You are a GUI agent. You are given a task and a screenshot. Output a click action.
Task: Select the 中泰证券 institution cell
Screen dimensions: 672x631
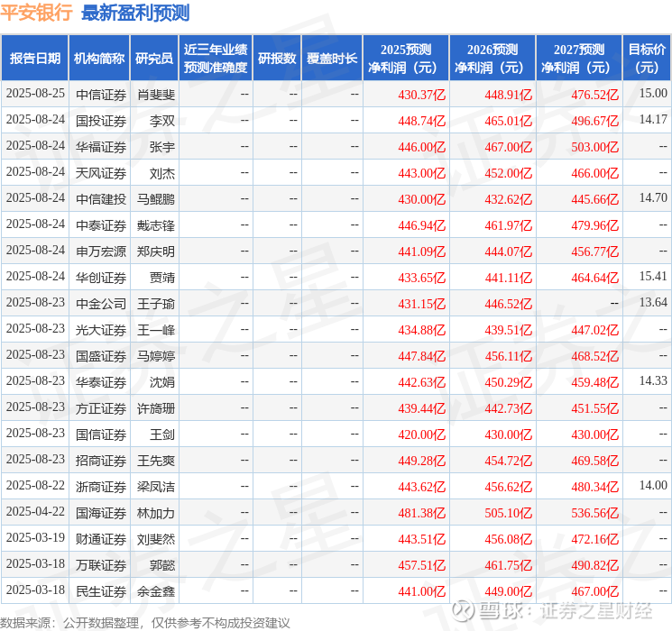pos(101,225)
